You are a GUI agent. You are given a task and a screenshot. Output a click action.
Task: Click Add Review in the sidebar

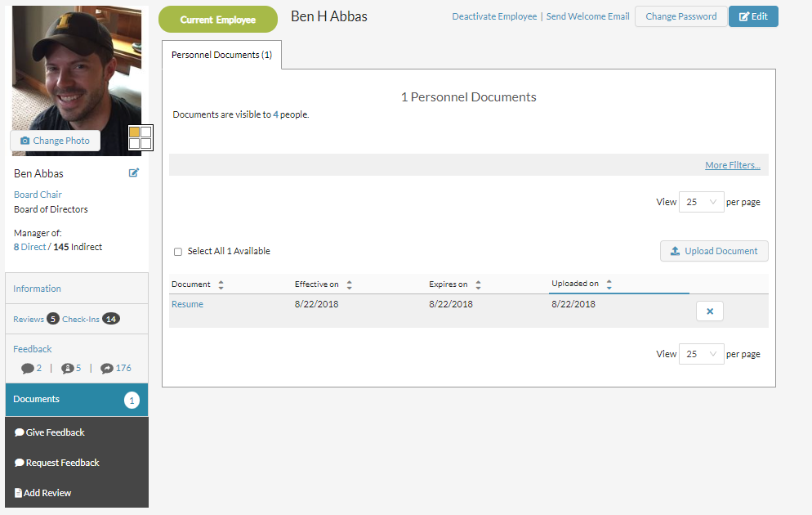click(43, 493)
